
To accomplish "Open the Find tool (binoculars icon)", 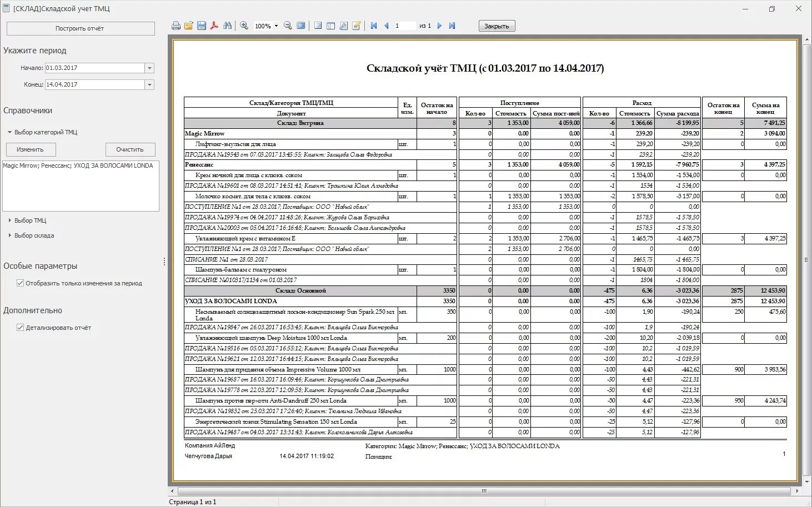I will coord(227,26).
